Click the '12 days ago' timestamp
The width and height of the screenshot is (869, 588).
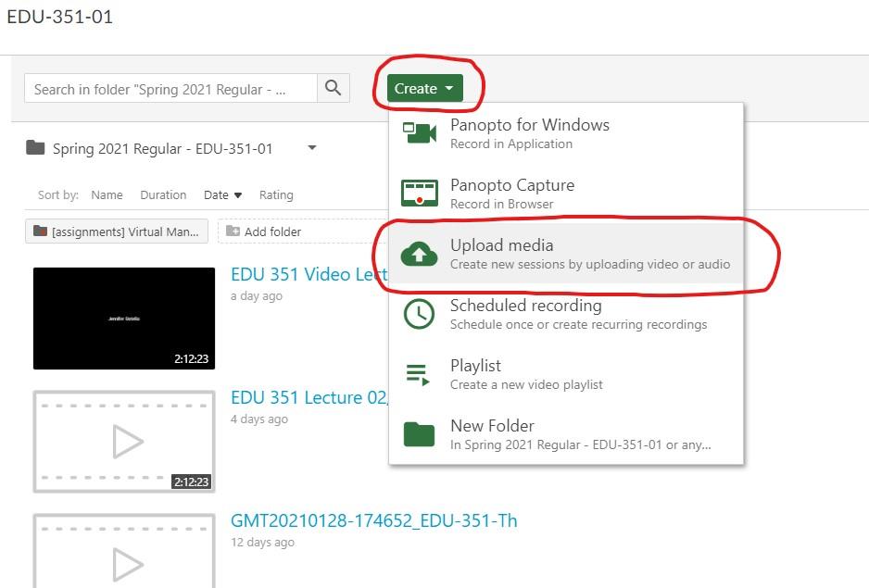click(x=263, y=542)
